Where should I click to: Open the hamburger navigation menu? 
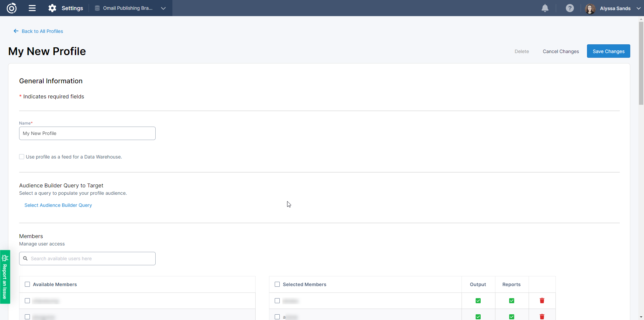click(x=32, y=8)
